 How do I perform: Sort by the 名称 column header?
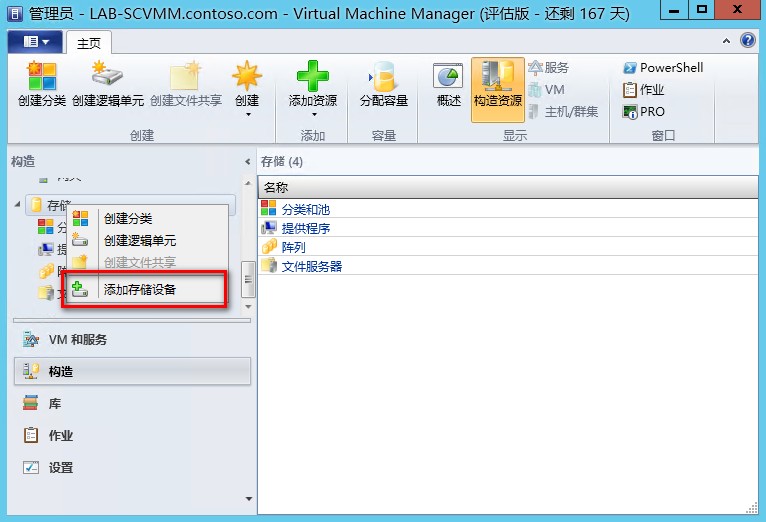(508, 187)
